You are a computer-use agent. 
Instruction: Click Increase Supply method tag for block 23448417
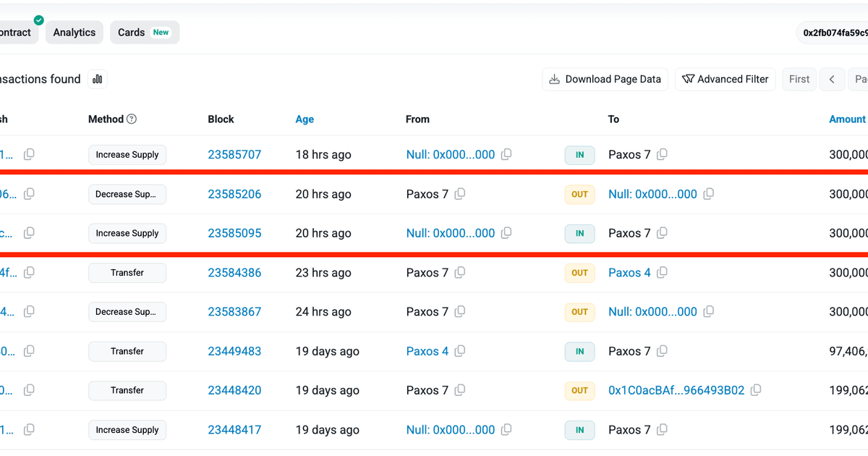point(127,430)
